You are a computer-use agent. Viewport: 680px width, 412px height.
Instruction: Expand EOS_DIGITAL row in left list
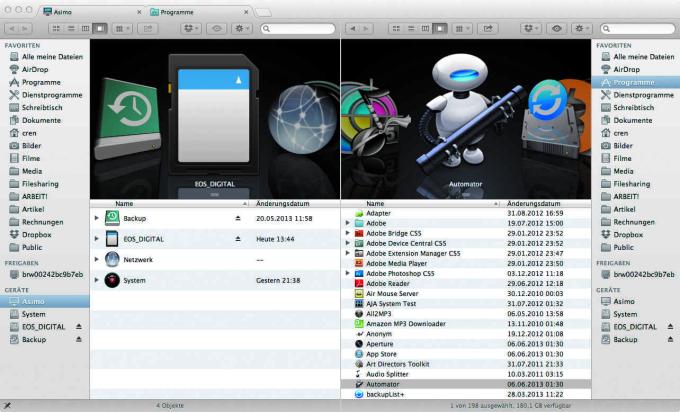coord(97,239)
